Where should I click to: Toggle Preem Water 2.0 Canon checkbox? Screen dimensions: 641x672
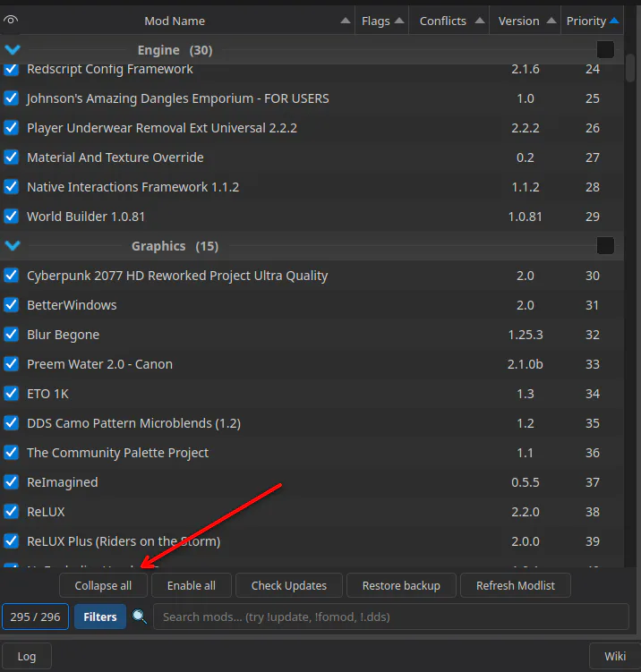(x=11, y=364)
